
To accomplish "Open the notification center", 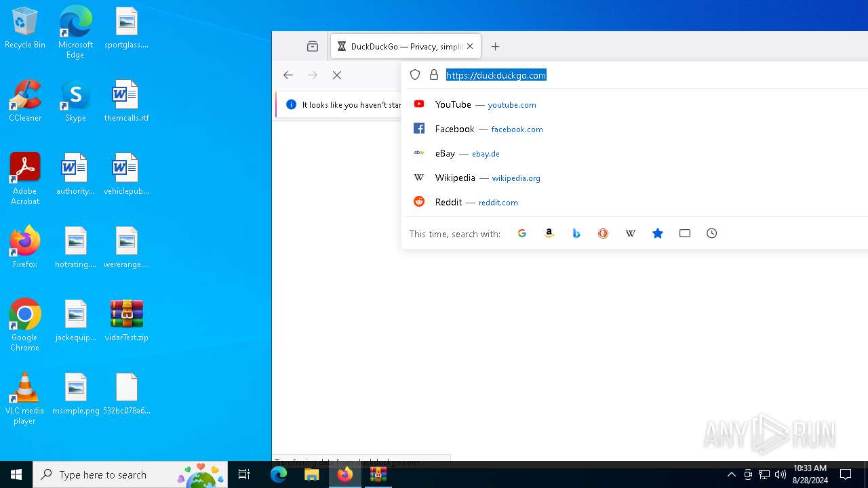I will [x=846, y=474].
